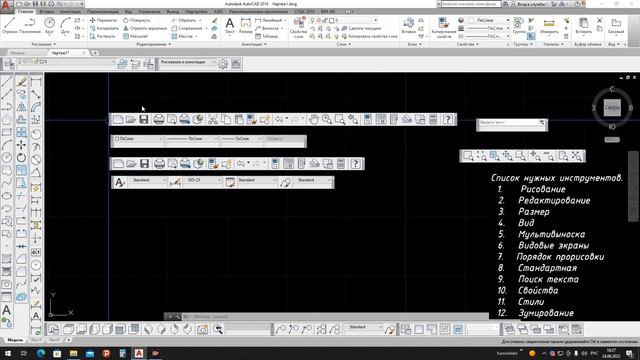Open Линейный dimension dropdown arrow
The width and height of the screenshot is (640, 360).
(x=285, y=20)
